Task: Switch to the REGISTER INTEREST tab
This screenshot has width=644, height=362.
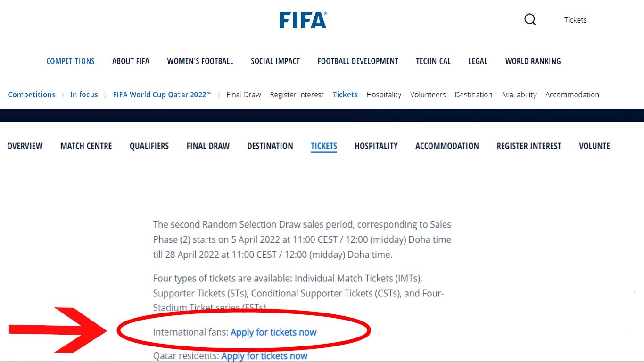Action: pyautogui.click(x=528, y=146)
